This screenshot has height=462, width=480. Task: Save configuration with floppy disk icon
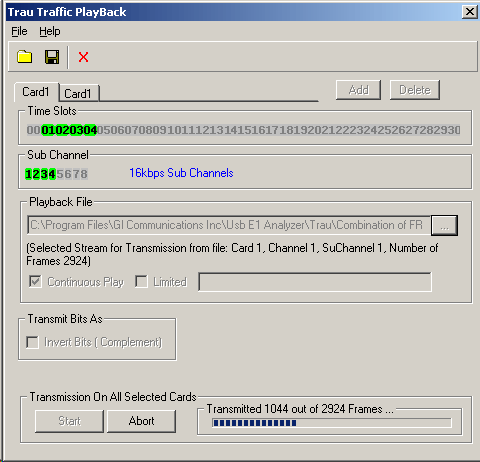click(x=52, y=57)
